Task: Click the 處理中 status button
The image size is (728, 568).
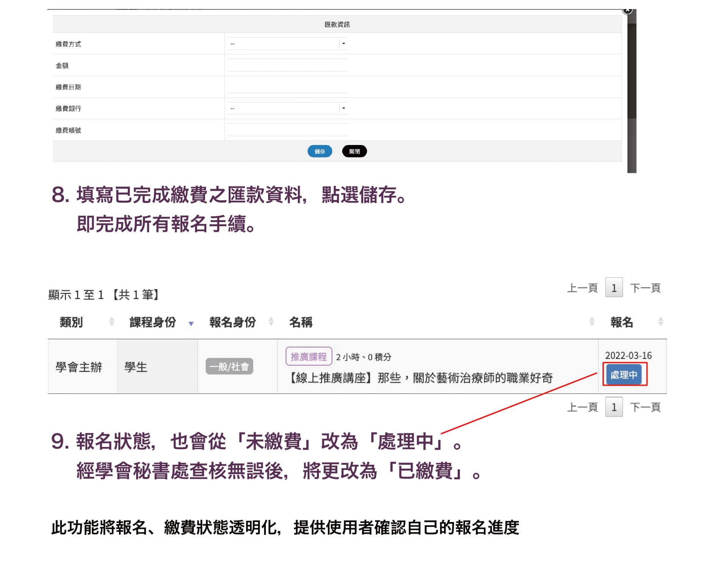Action: (624, 374)
